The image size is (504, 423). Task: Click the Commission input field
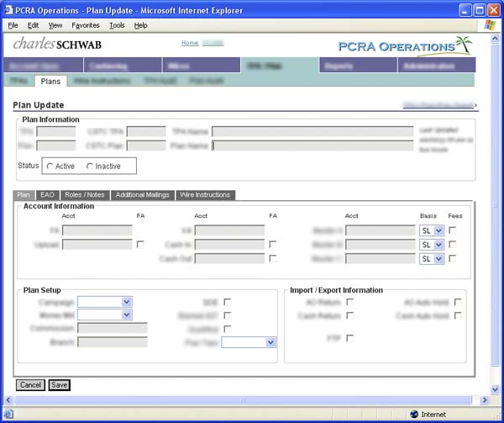(x=113, y=328)
